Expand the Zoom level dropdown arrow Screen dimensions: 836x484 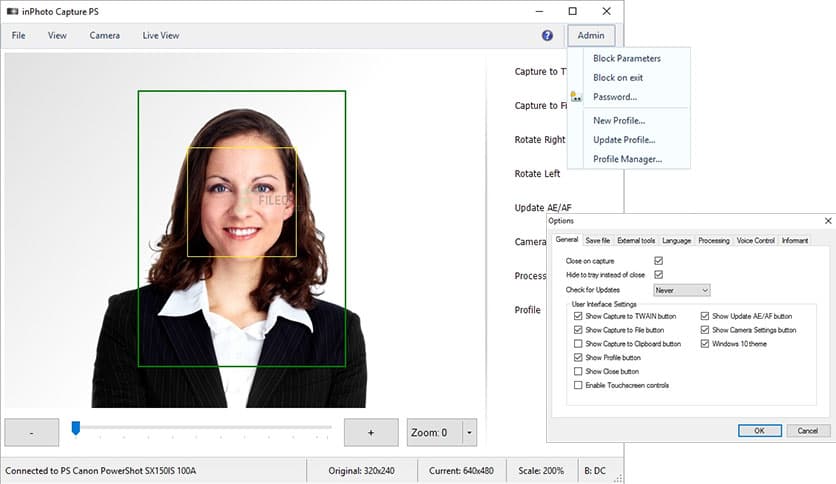click(x=469, y=432)
